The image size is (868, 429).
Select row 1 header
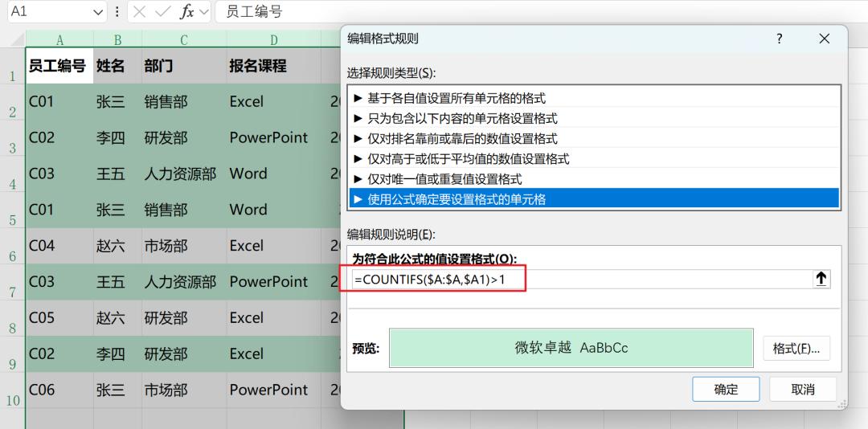click(13, 66)
